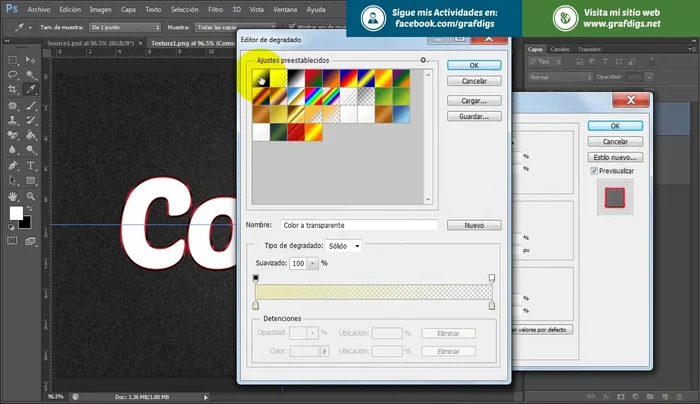Click the Nombre gradient name field

click(357, 225)
